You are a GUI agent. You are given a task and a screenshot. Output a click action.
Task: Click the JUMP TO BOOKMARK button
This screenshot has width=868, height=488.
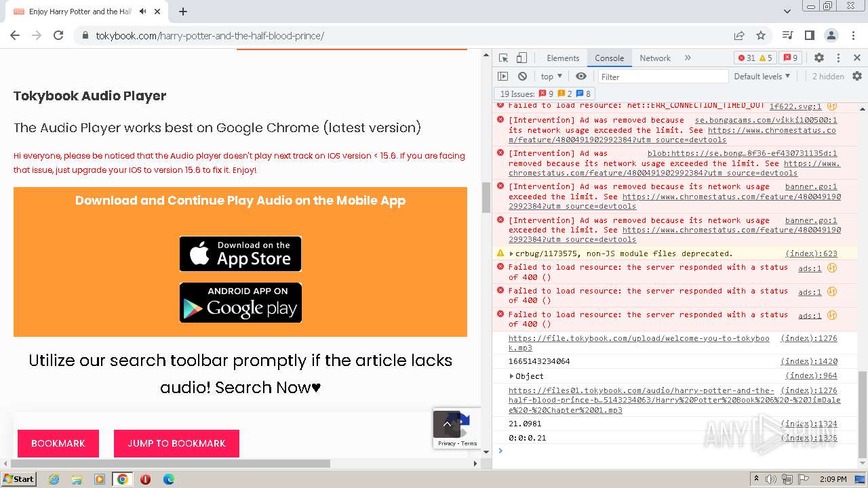click(176, 443)
